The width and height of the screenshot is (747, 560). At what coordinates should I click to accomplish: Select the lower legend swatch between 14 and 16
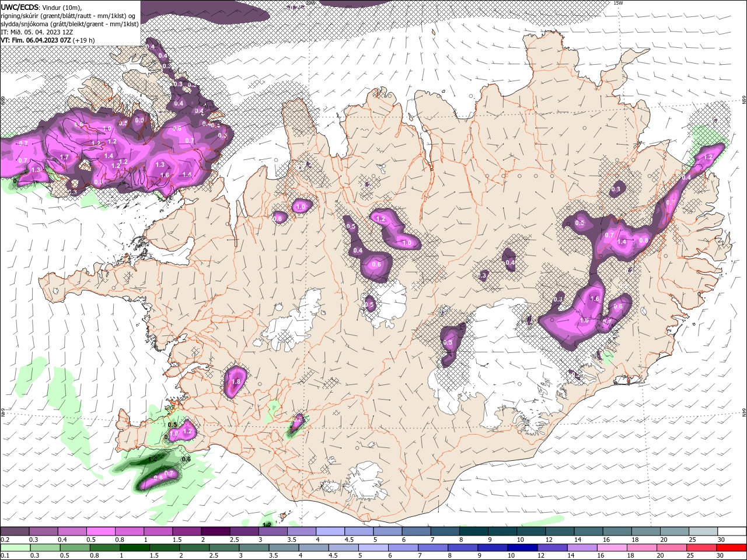[581, 548]
